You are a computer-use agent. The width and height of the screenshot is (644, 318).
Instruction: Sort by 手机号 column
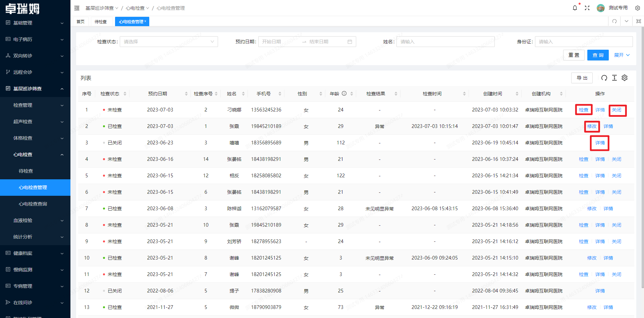[280, 94]
